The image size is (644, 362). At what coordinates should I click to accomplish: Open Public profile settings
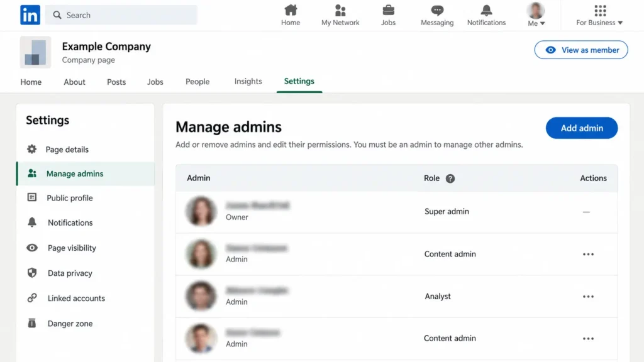(x=70, y=198)
